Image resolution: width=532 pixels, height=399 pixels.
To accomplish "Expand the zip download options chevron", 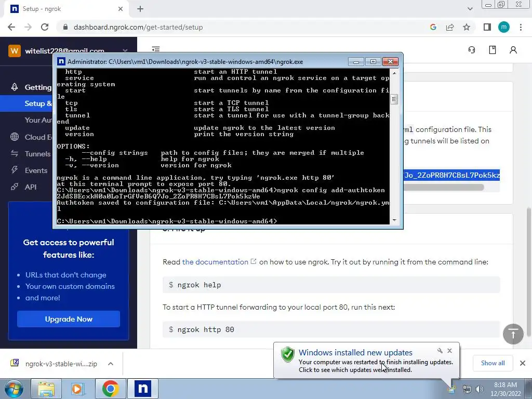I will tap(111, 364).
